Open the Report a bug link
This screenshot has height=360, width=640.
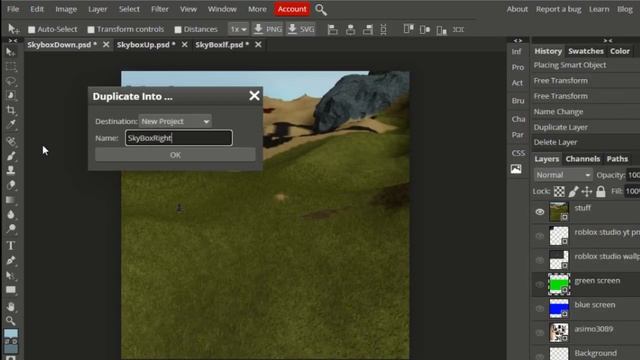pos(558,9)
